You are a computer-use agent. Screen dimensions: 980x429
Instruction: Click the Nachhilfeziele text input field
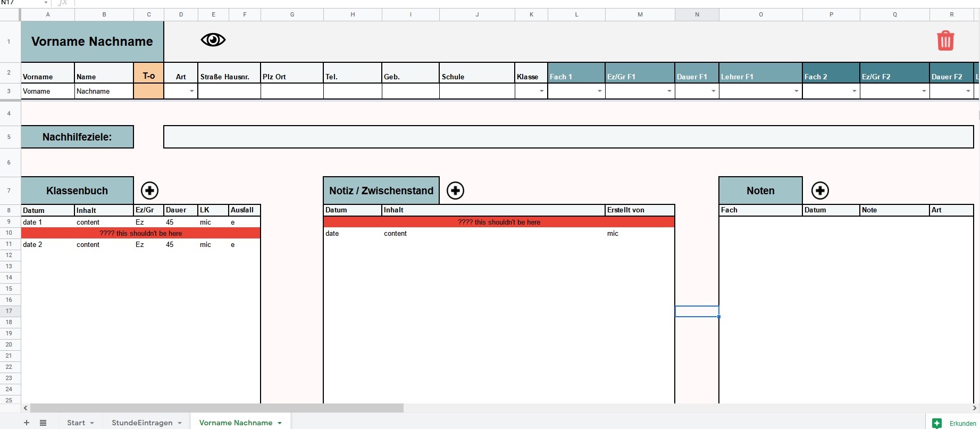[568, 137]
